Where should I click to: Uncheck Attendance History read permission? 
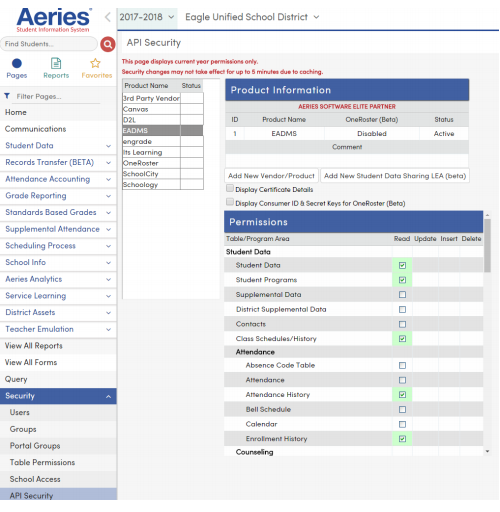pyautogui.click(x=402, y=395)
